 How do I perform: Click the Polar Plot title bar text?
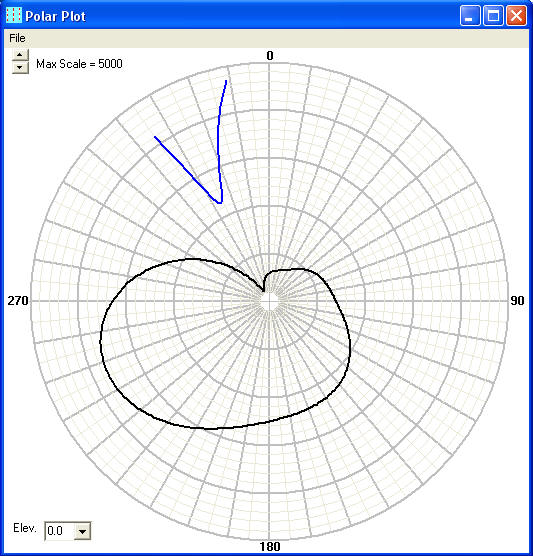[x=55, y=16]
